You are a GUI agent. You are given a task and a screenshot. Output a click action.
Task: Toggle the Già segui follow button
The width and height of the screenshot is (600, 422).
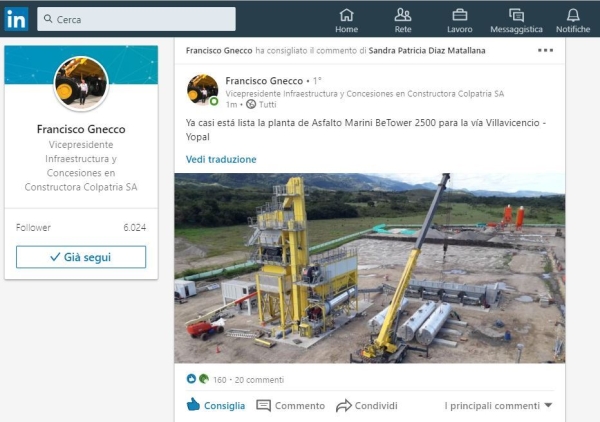(x=81, y=257)
